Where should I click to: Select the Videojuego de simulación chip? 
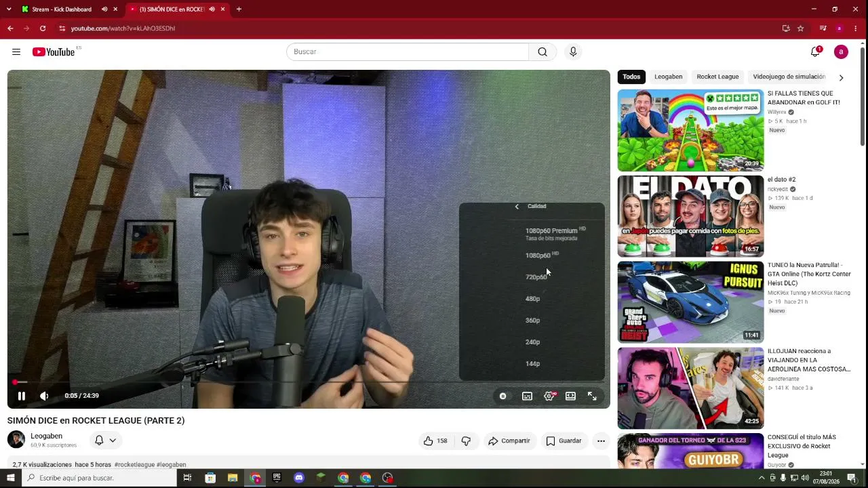point(789,77)
